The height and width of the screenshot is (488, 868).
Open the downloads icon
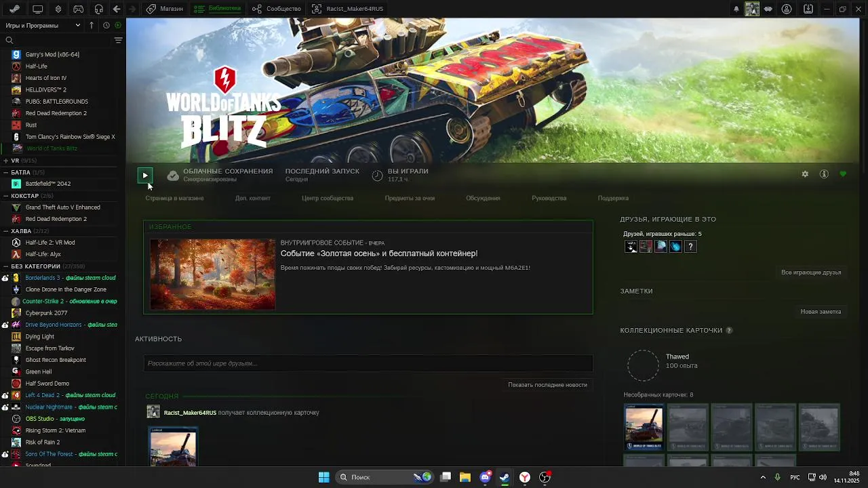pos(808,9)
